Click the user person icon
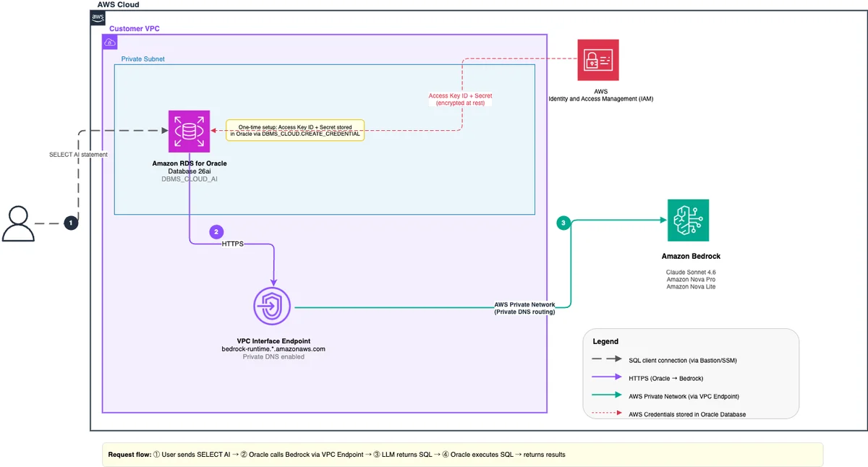Image resolution: width=868 pixels, height=467 pixels. 18,223
